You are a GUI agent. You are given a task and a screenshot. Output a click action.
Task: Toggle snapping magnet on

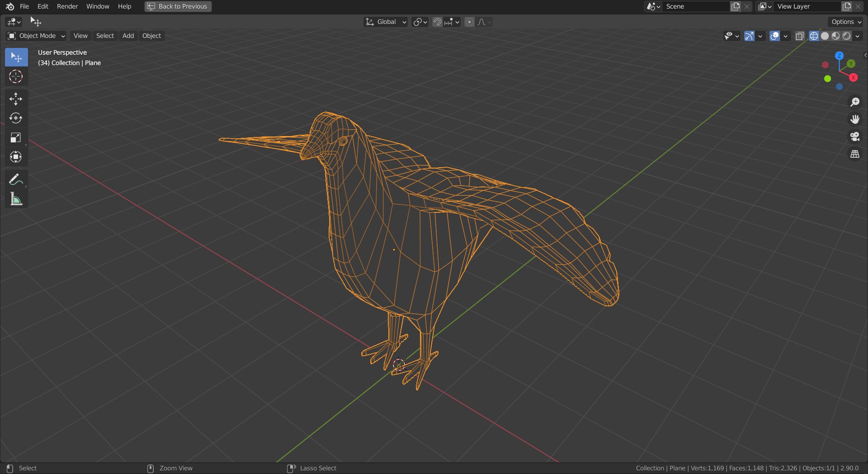click(437, 22)
